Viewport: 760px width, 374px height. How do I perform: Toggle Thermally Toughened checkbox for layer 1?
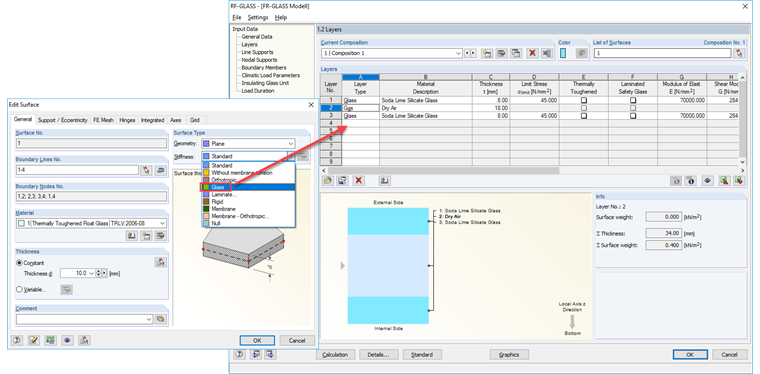[584, 100]
